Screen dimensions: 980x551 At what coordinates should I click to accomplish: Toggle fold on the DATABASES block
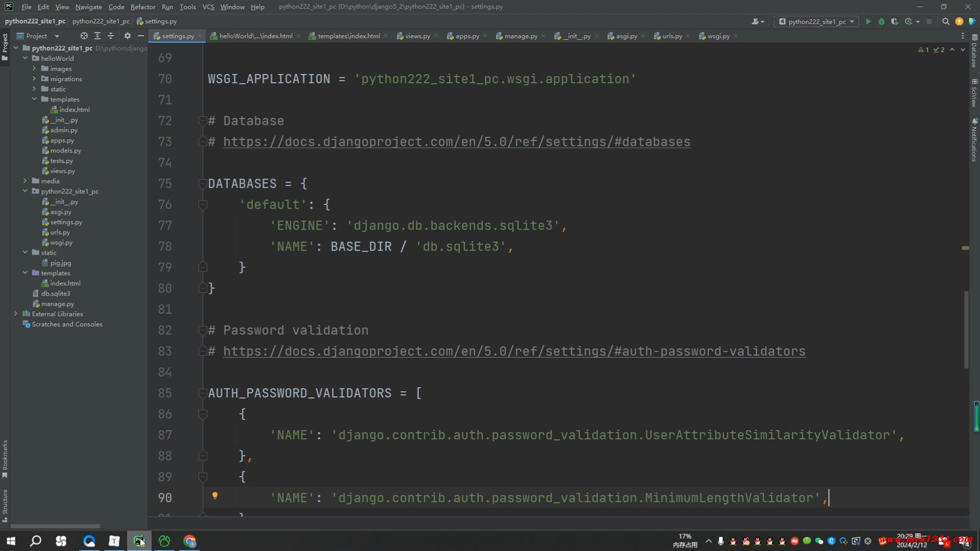pos(203,184)
